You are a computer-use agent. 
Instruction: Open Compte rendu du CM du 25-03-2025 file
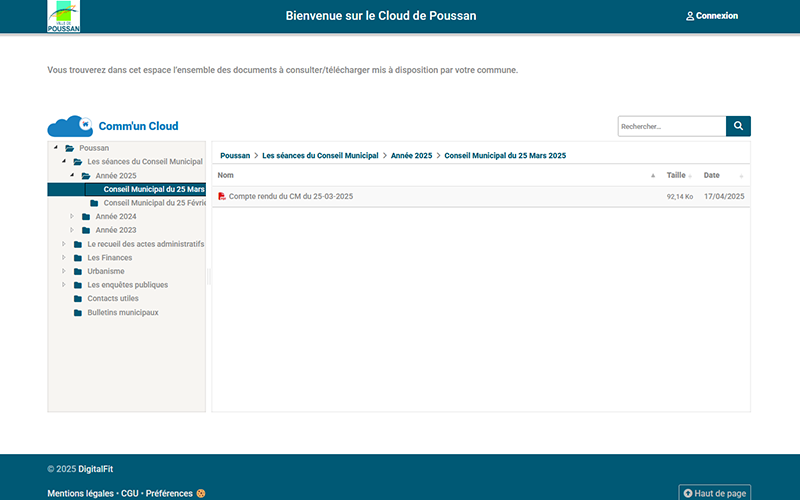291,196
